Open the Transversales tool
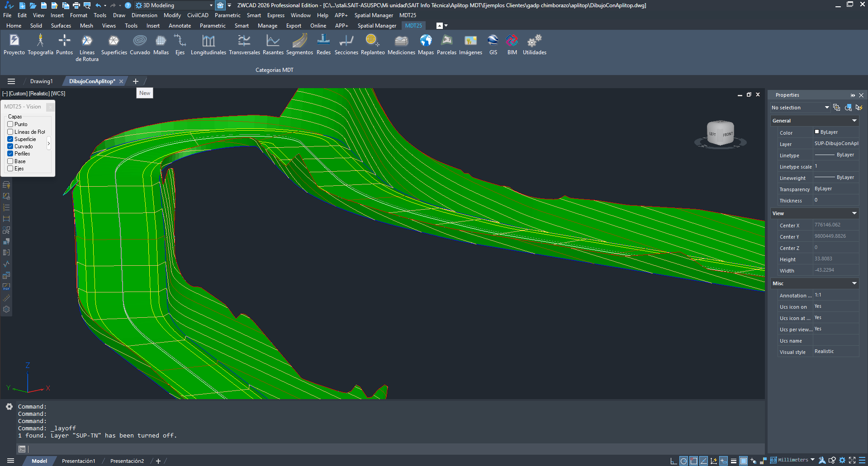868x466 pixels. tap(244, 45)
